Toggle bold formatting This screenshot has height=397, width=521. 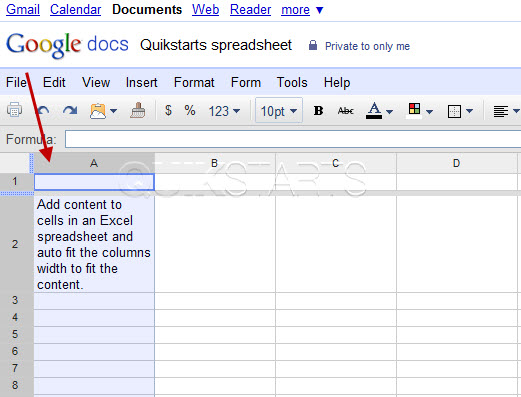[318, 110]
